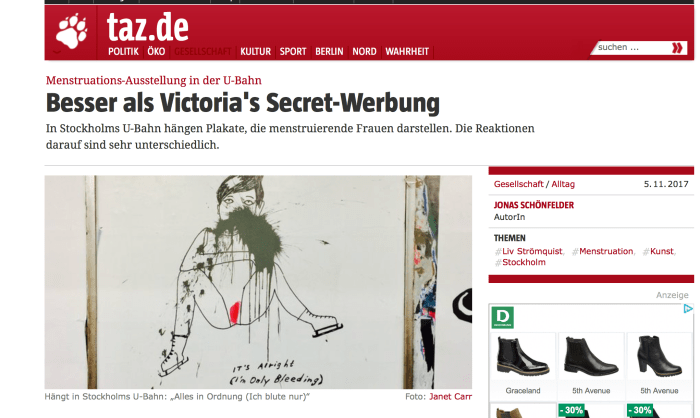Open the WAHRHEIT section
Image resolution: width=700 pixels, height=418 pixels.
coord(407,51)
